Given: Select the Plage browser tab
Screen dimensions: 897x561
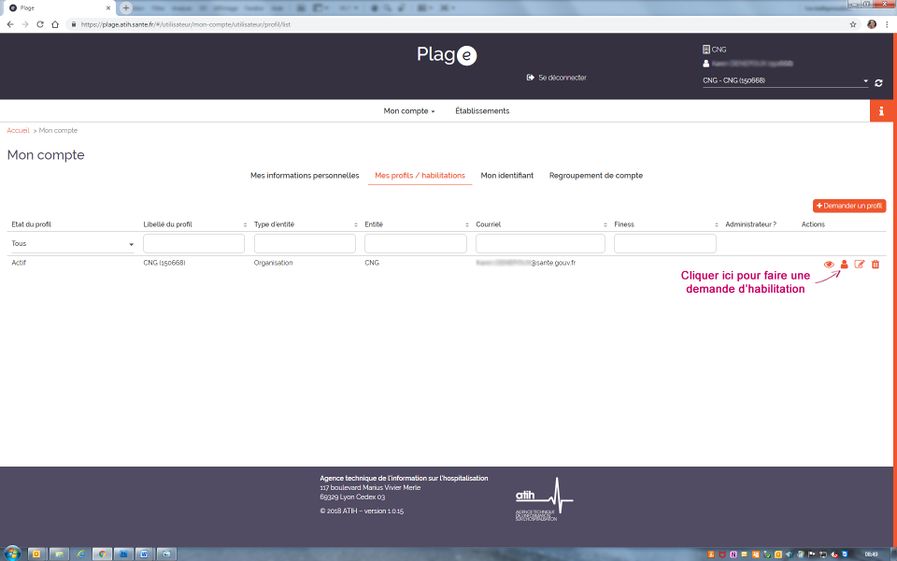Looking at the screenshot, I should 59,8.
